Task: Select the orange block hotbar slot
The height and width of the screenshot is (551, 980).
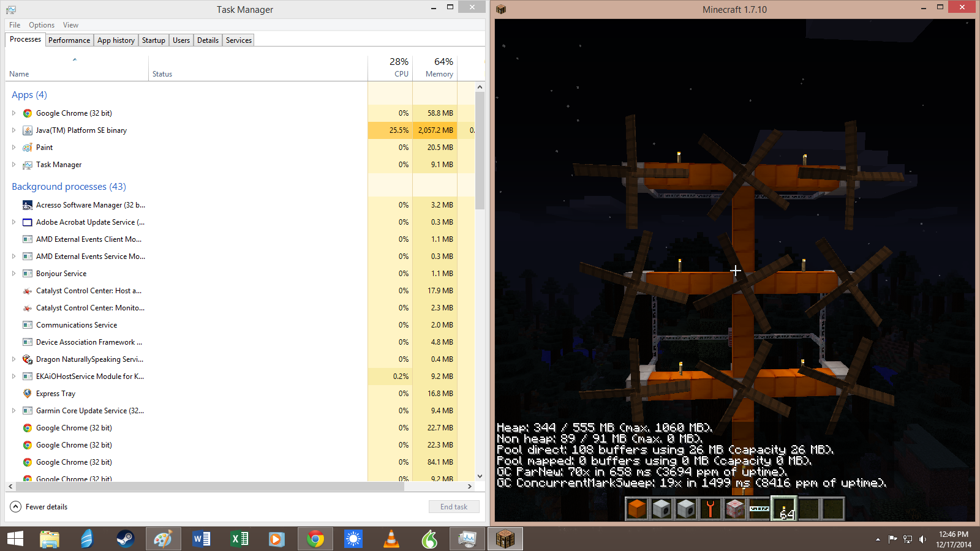Action: coord(637,509)
